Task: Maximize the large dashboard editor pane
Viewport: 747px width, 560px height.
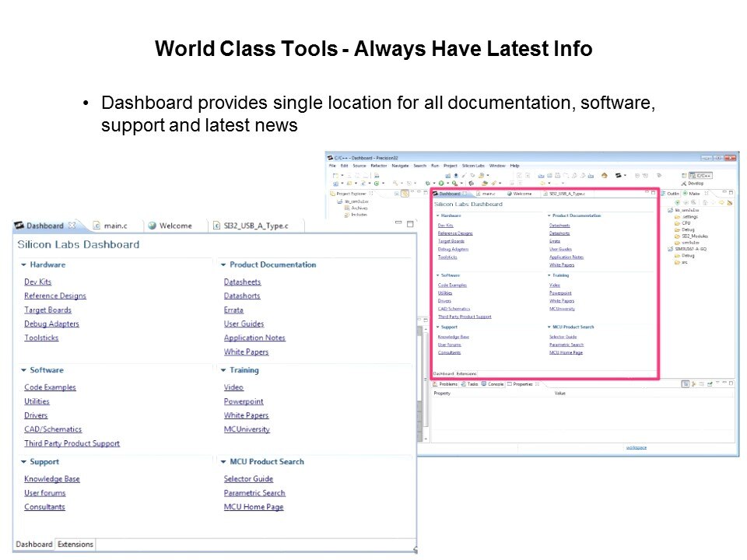Action: (x=410, y=224)
